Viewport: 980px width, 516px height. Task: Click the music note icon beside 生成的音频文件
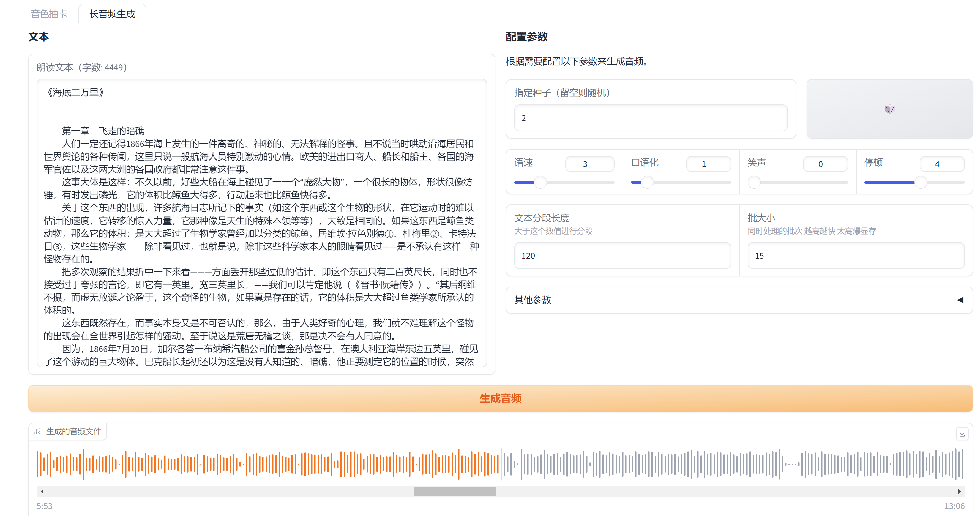(x=38, y=431)
